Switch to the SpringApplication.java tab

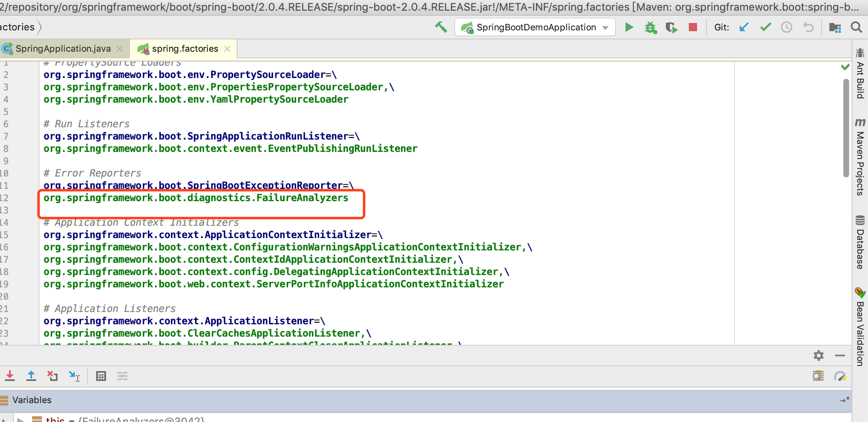coord(63,49)
